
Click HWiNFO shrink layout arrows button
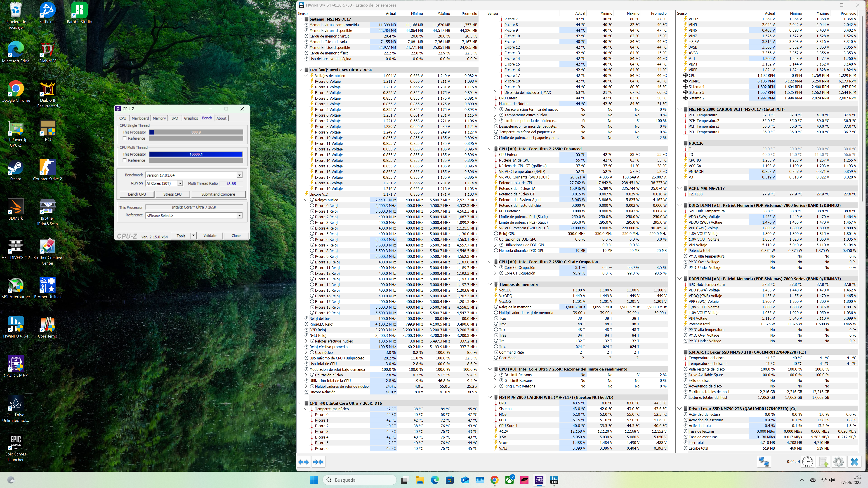click(318, 462)
